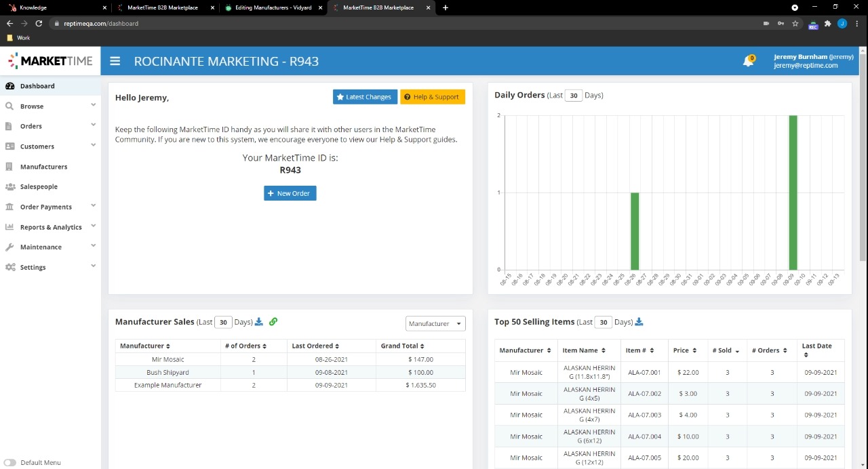Open the Chrome three-dot menu

[x=858, y=23]
